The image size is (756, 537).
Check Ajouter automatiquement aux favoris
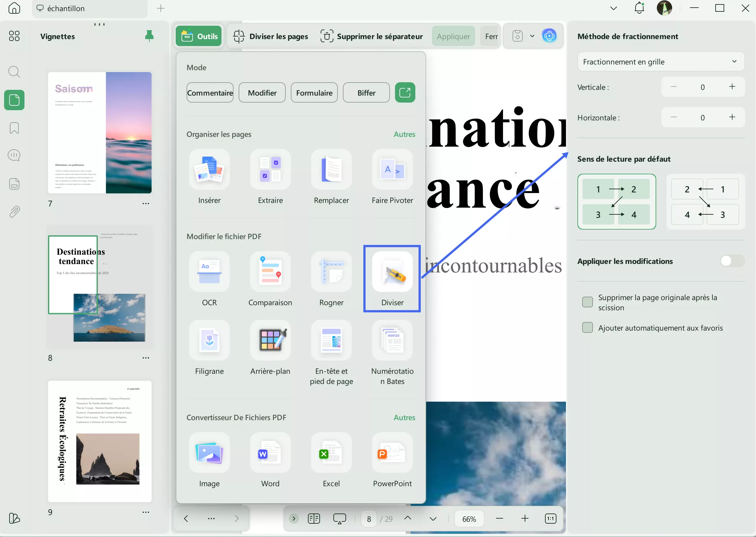[x=587, y=327]
